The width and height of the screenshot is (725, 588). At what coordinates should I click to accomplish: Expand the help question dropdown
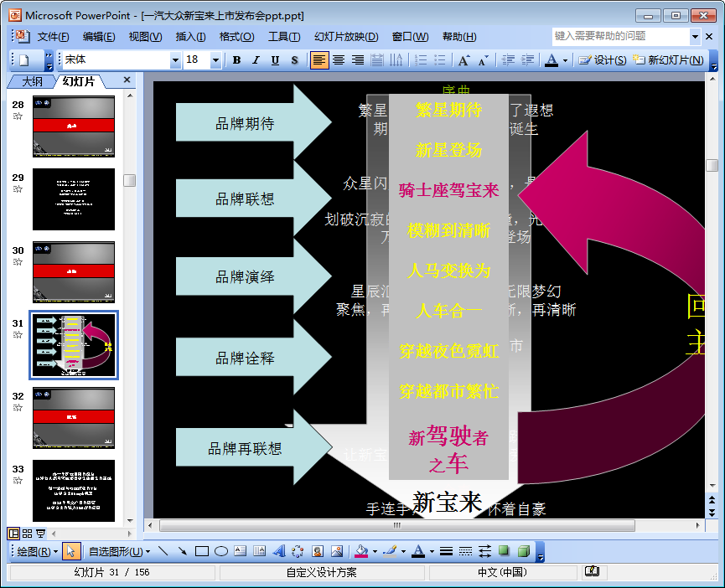tap(695, 36)
